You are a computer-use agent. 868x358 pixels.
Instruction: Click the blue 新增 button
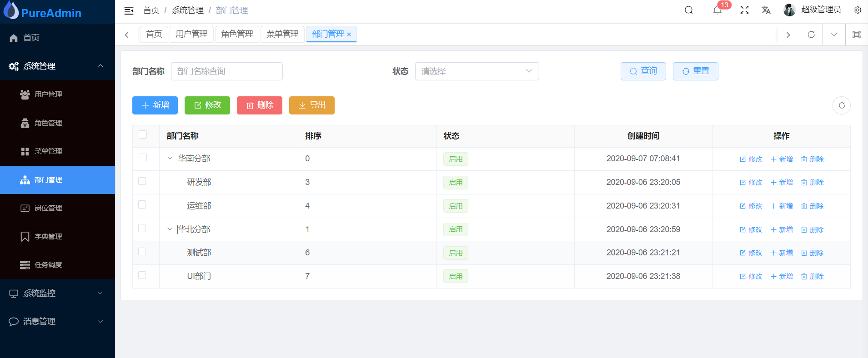click(x=155, y=105)
